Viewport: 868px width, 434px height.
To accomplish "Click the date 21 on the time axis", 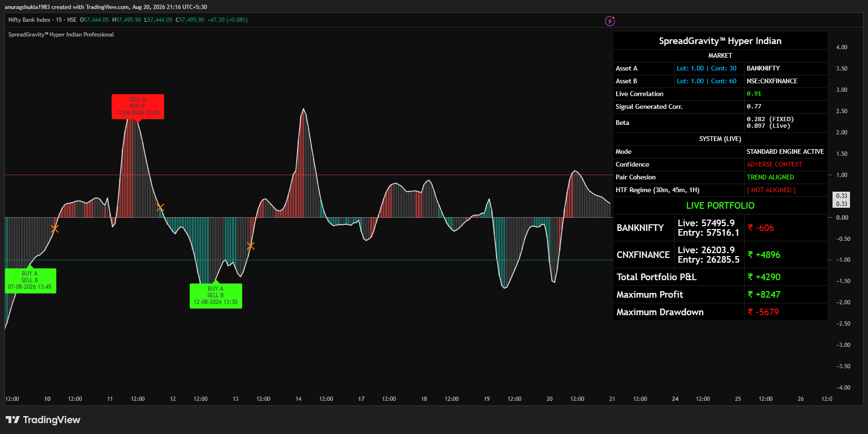I will (x=612, y=399).
